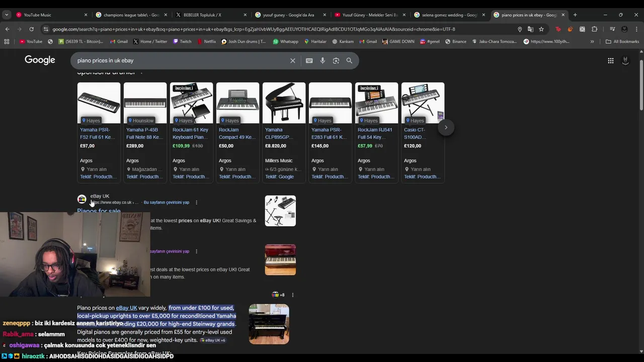The width and height of the screenshot is (644, 362).
Task: Clear the search box text
Action: point(292,60)
